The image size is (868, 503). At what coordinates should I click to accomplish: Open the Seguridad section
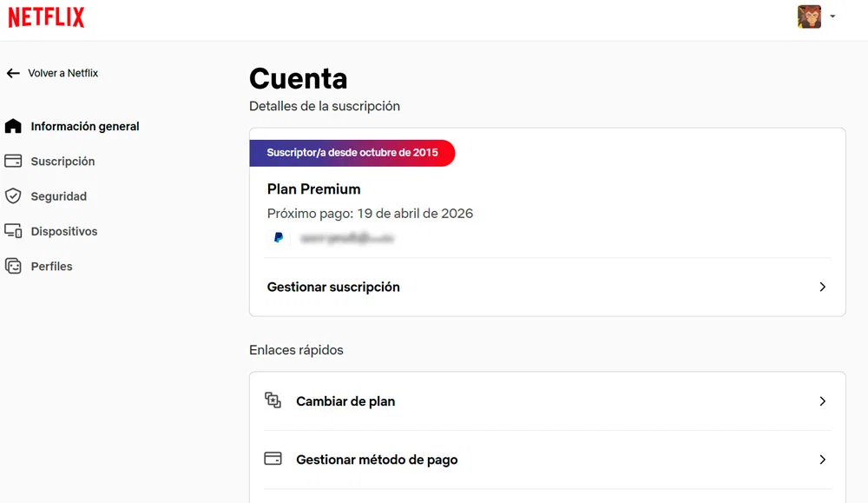(x=59, y=196)
